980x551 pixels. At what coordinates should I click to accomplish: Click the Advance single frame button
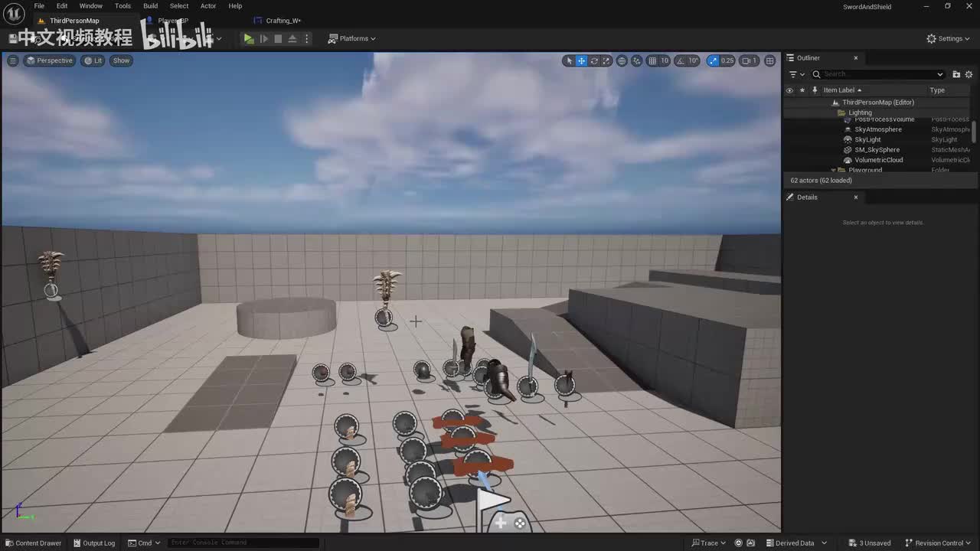(x=264, y=38)
